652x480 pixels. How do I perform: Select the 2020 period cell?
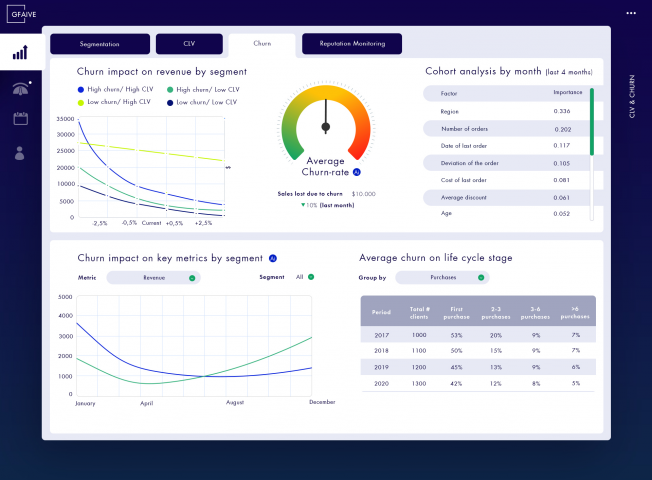tap(381, 384)
